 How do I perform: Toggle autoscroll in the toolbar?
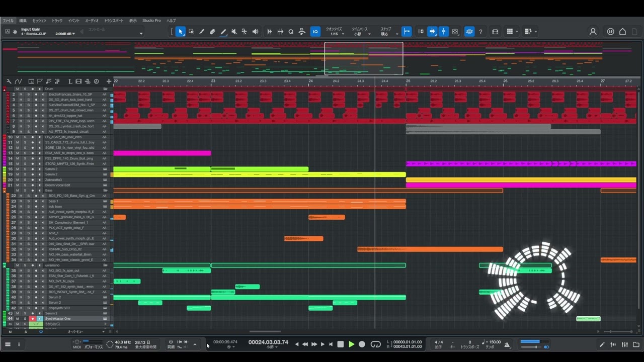pos(432,32)
